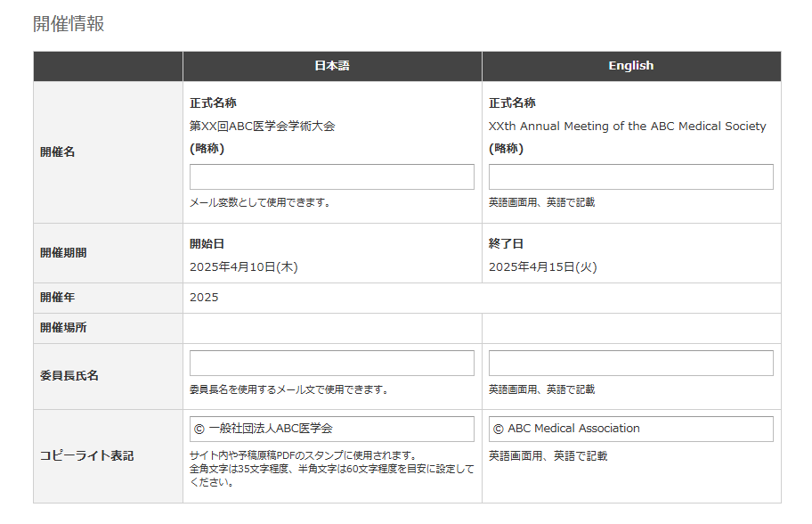This screenshot has height=524, width=812.
Task: Click the 開催年 value showing 2025
Action: tap(203, 298)
